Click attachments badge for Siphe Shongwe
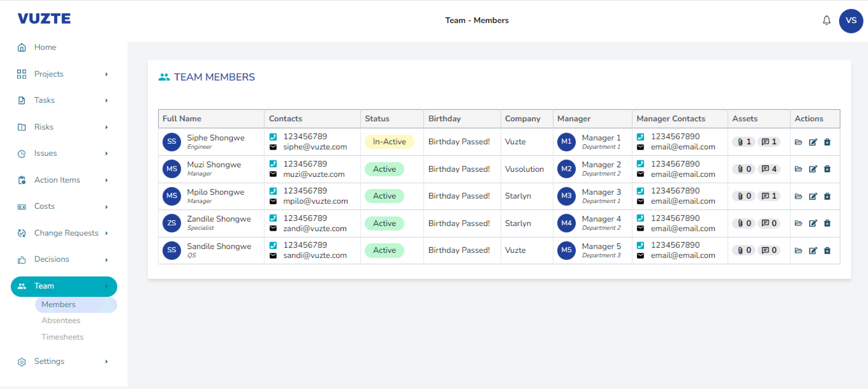The width and height of the screenshot is (868, 389). (744, 142)
